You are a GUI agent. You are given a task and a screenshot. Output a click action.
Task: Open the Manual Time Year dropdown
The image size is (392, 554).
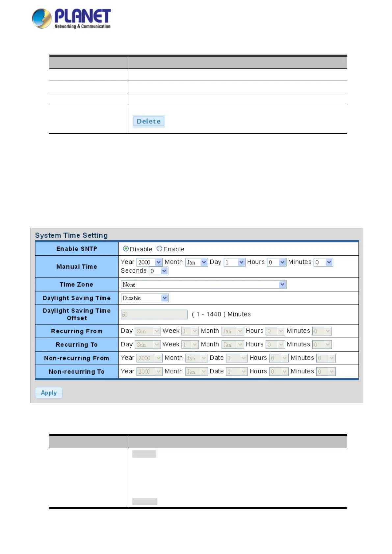(149, 262)
